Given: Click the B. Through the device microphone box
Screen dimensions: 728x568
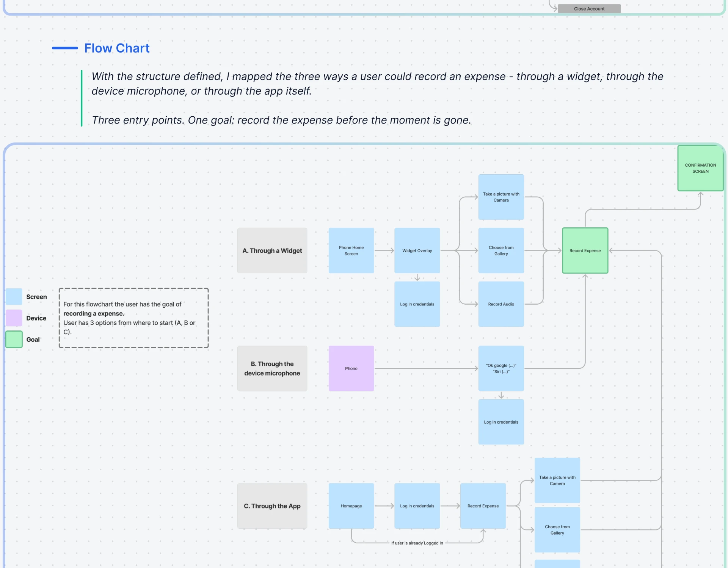Looking at the screenshot, I should click(x=272, y=368).
